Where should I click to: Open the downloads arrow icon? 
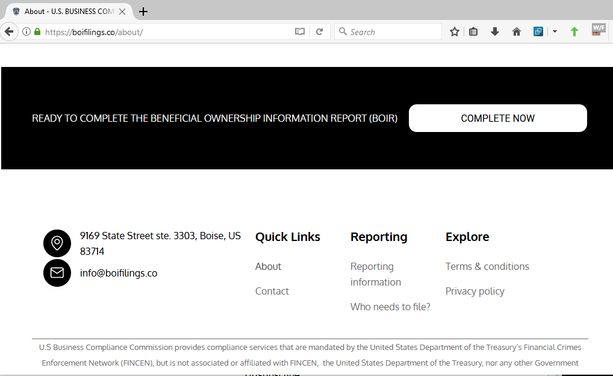point(495,32)
